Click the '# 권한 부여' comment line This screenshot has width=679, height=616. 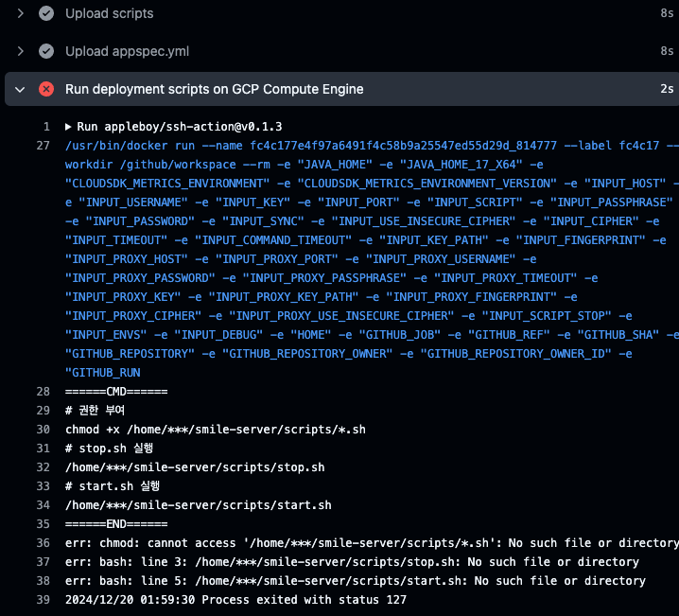click(95, 411)
